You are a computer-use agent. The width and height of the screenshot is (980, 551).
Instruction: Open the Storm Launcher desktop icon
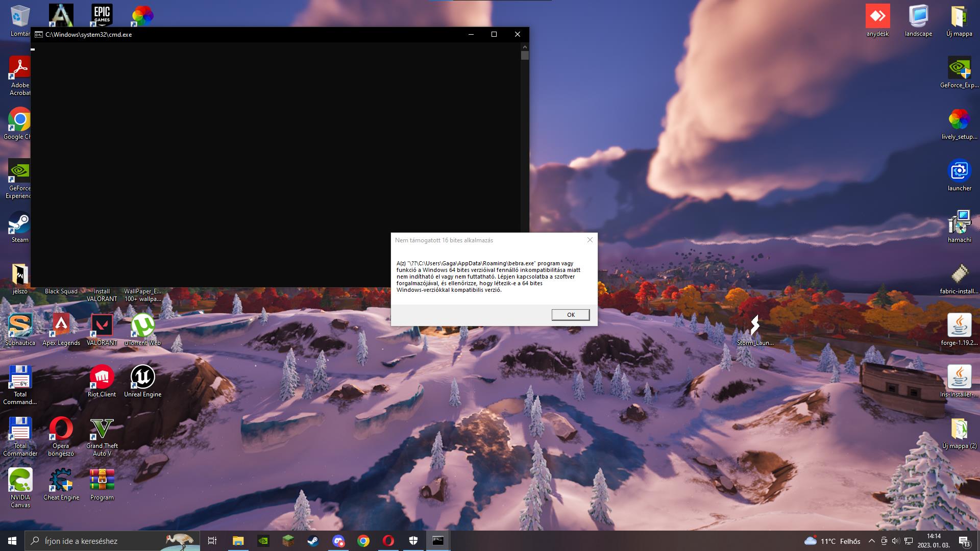pyautogui.click(x=755, y=325)
